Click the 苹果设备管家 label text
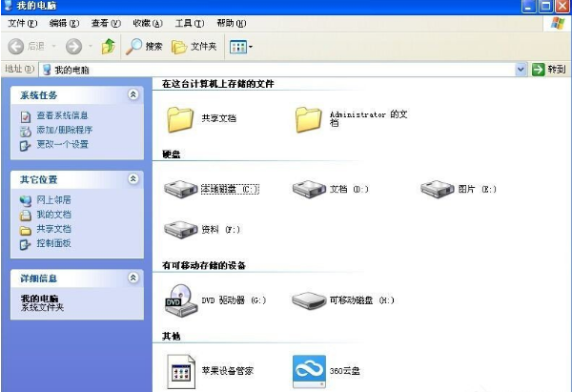 227,371
